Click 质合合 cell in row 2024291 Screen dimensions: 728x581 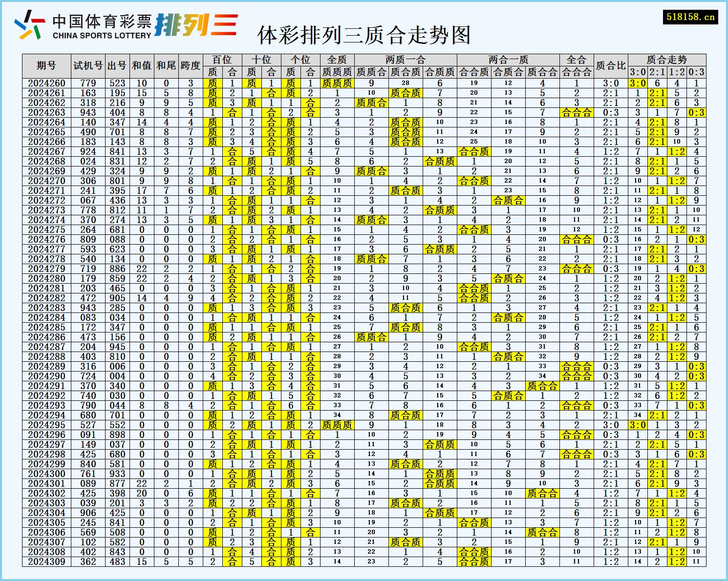pos(542,386)
